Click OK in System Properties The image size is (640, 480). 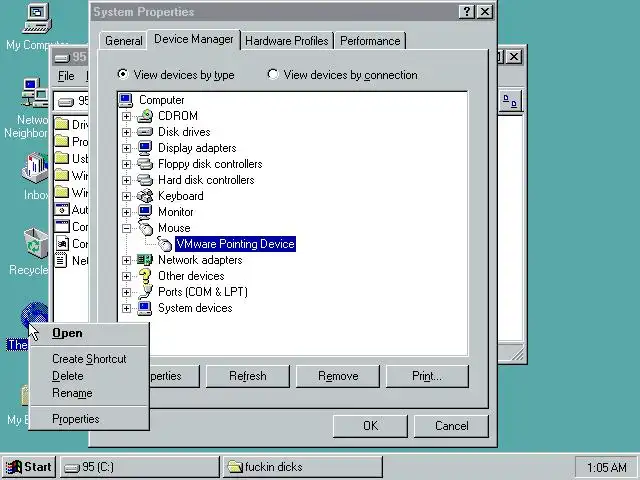[370, 426]
